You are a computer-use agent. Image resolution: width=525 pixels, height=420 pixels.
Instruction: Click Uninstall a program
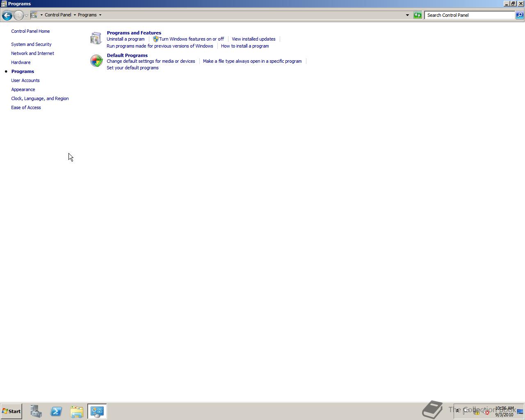pyautogui.click(x=126, y=39)
